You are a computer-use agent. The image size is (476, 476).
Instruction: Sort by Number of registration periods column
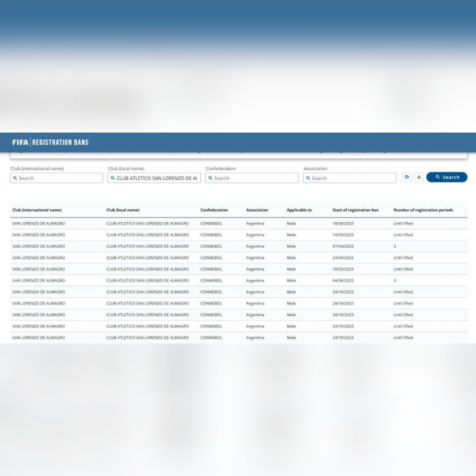tap(423, 210)
